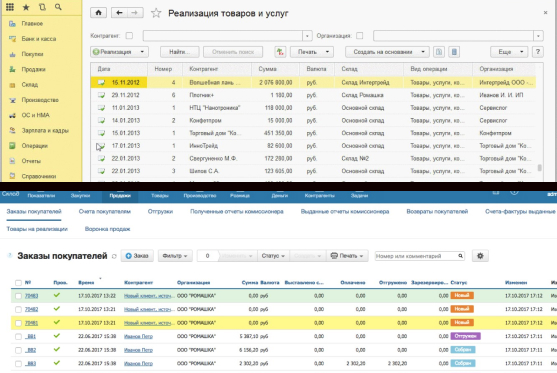Open the Печать dropdown in orders toolbar
557x373 pixels.
click(x=347, y=256)
